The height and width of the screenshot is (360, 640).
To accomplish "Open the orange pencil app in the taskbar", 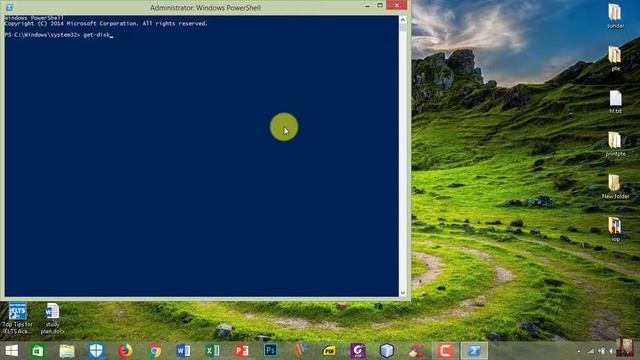I will coord(300,350).
